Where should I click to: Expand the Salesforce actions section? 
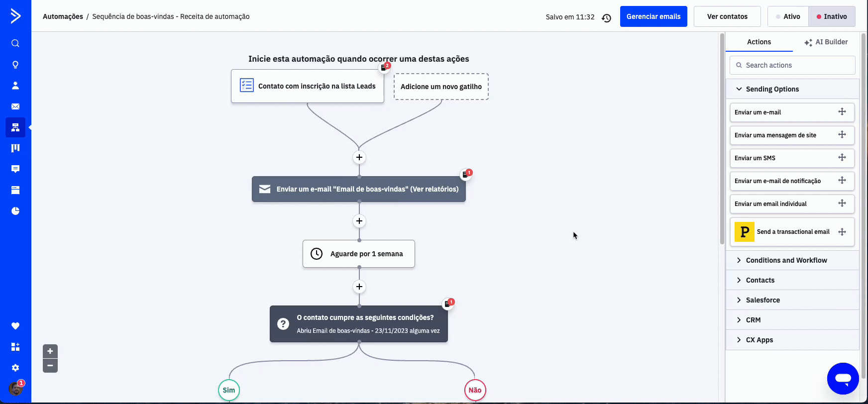click(762, 300)
